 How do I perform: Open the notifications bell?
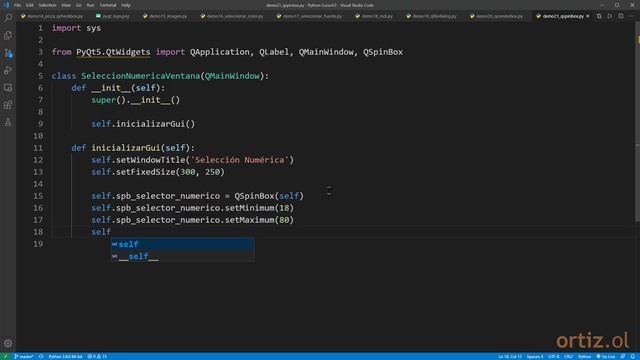633,356
